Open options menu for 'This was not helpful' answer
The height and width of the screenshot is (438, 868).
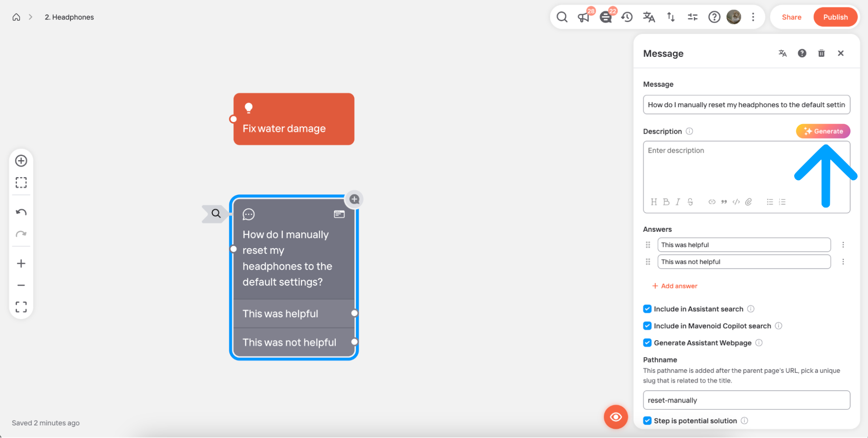coord(843,262)
